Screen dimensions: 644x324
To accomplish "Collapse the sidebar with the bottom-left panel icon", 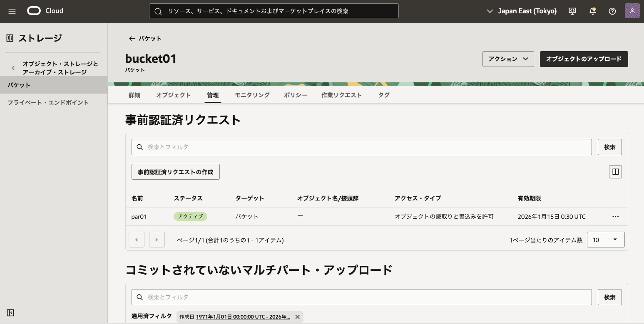I will (x=10, y=313).
